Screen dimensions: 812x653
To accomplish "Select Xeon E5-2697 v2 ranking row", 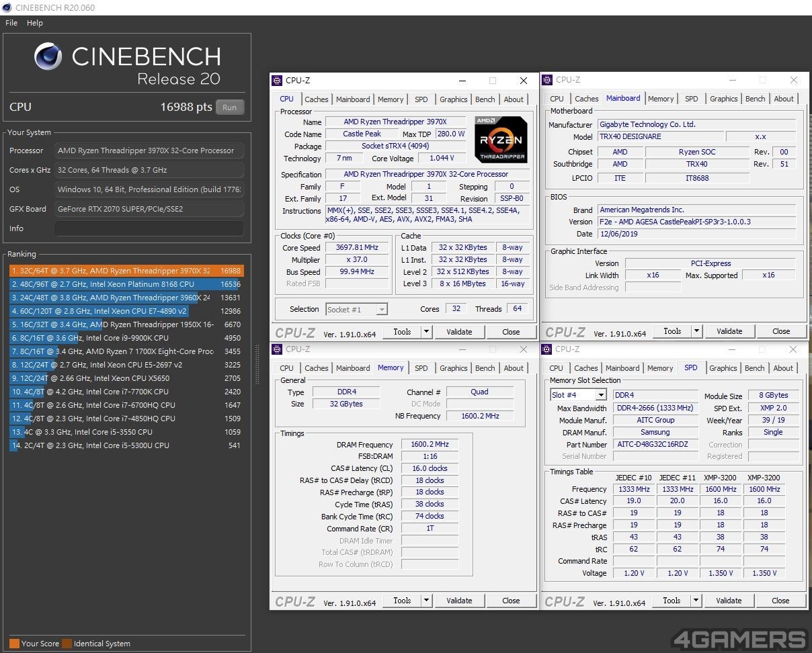I will 126,365.
